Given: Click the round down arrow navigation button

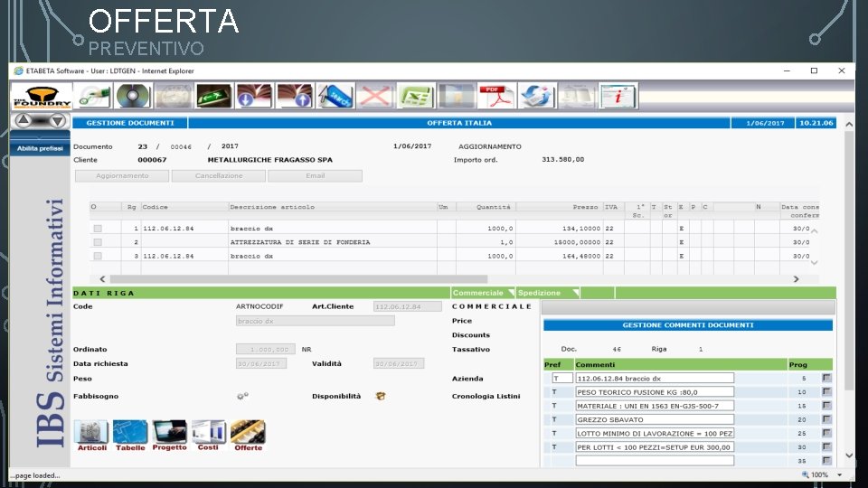Looking at the screenshot, I should tap(58, 120).
